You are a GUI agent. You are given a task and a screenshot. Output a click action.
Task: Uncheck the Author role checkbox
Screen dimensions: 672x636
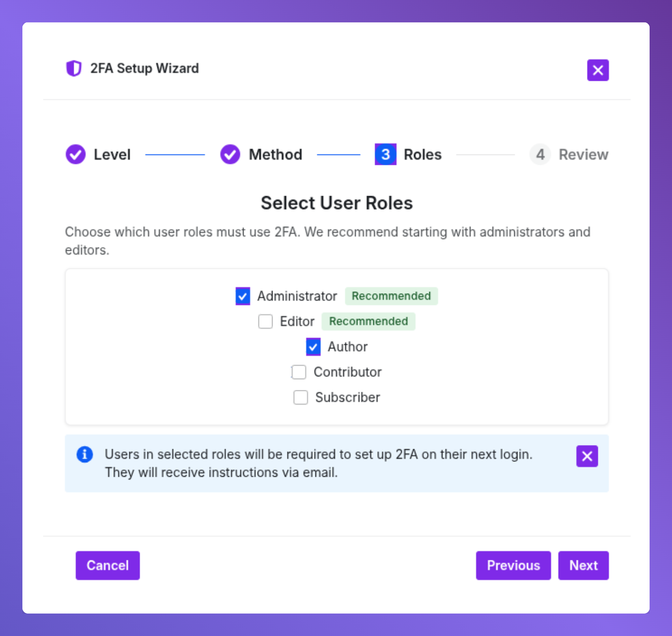point(313,346)
